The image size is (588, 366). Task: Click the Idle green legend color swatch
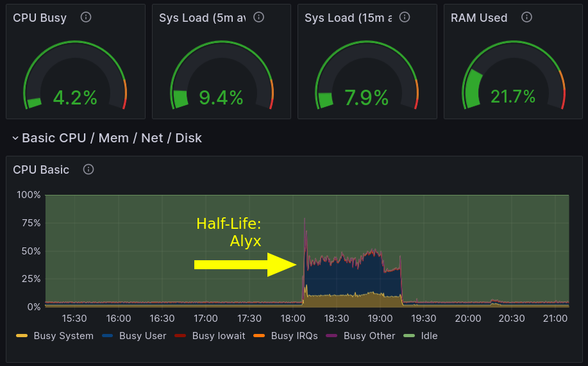pyautogui.click(x=409, y=335)
